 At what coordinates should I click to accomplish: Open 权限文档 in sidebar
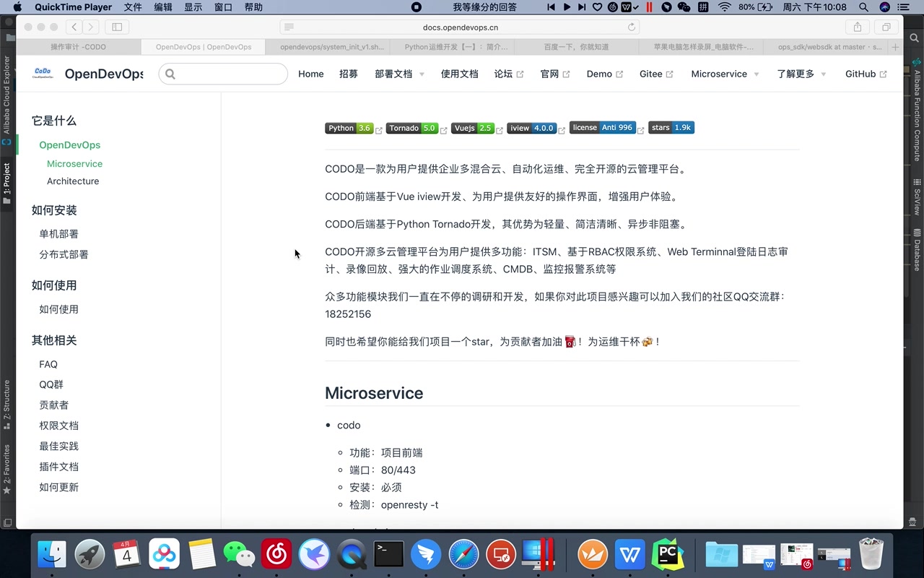59,426
